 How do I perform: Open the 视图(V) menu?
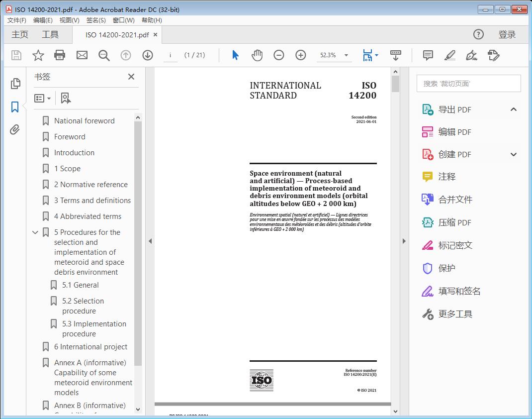(69, 20)
